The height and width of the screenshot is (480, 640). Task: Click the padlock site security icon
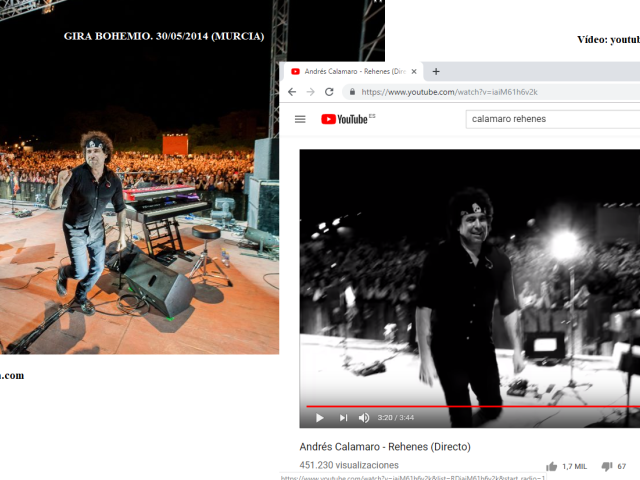pos(352,92)
